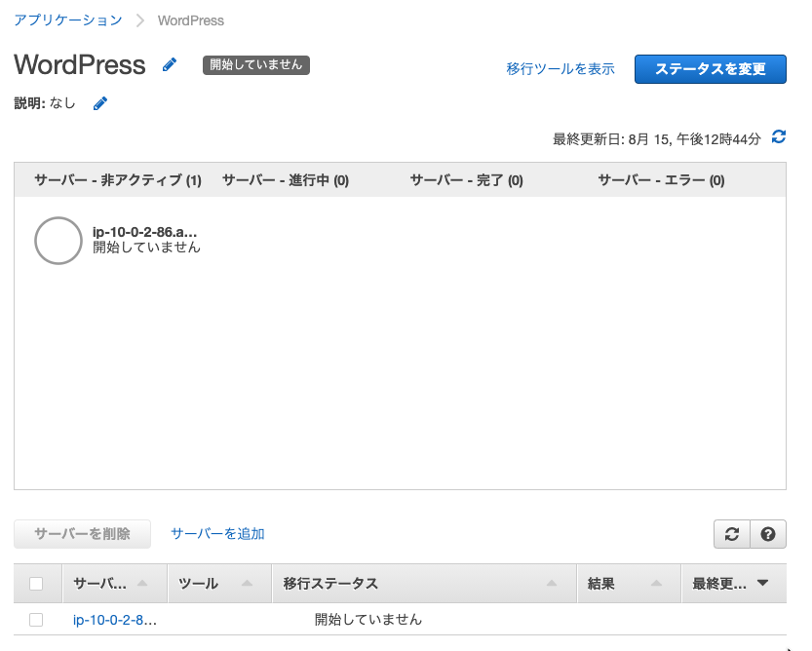Click the ツール column header label
This screenshot has width=812, height=651.
point(198,584)
